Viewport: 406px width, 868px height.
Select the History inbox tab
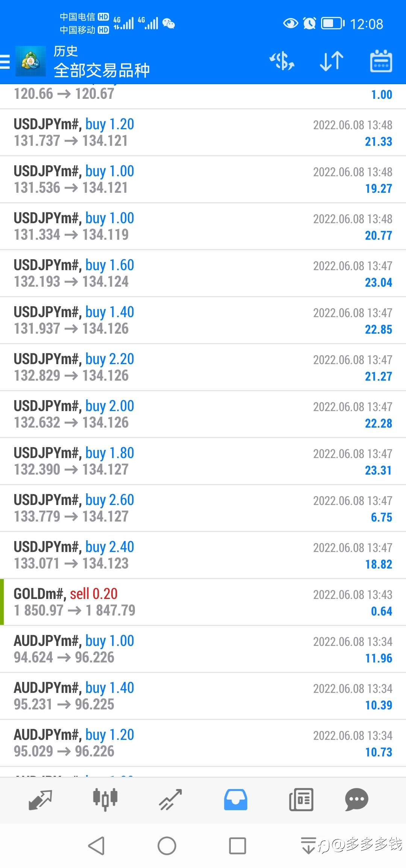236,800
